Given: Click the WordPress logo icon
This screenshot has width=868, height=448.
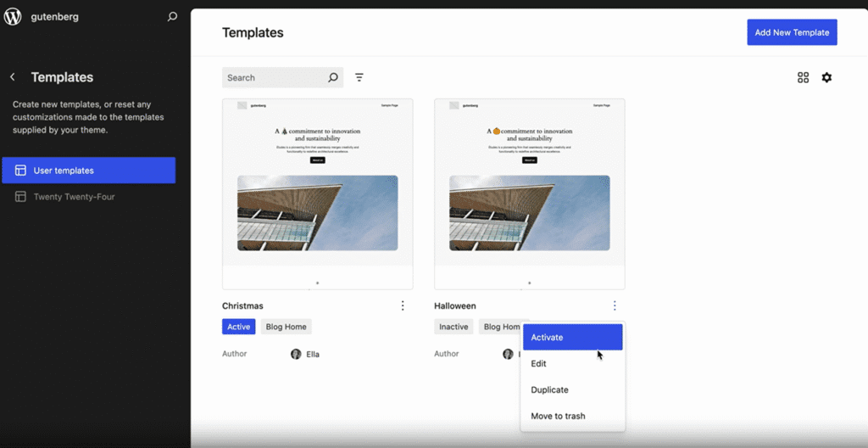Looking at the screenshot, I should pyautogui.click(x=13, y=17).
